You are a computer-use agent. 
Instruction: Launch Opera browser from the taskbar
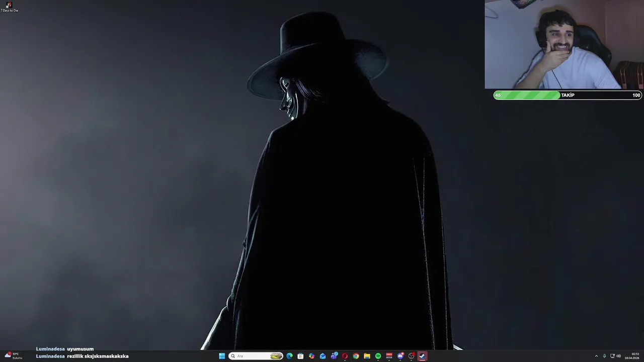click(345, 356)
